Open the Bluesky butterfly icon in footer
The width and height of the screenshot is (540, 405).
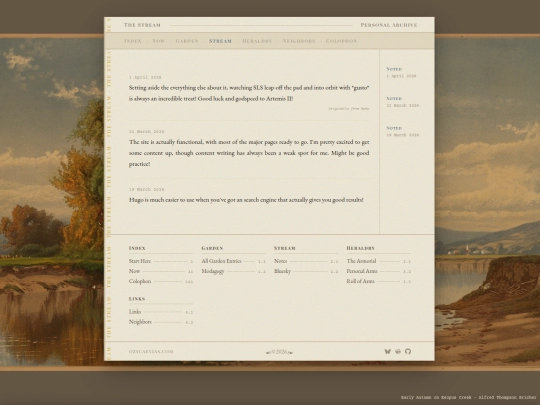tap(387, 351)
